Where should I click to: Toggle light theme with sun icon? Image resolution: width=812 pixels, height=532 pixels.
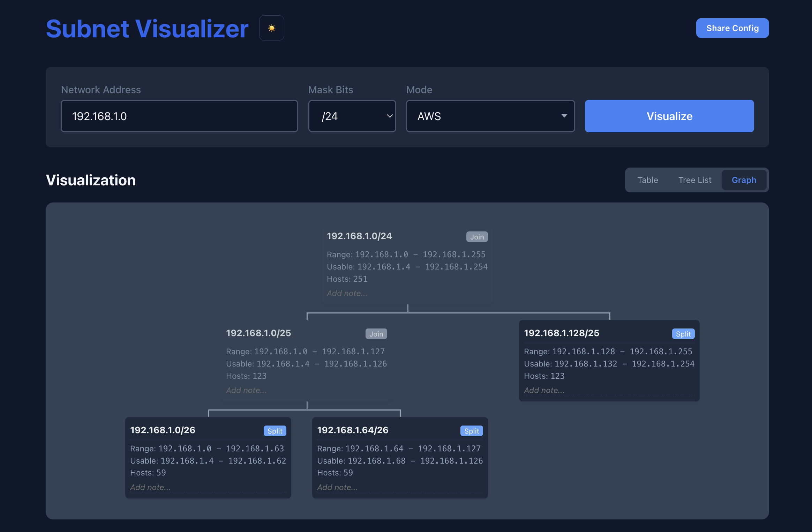pyautogui.click(x=271, y=28)
